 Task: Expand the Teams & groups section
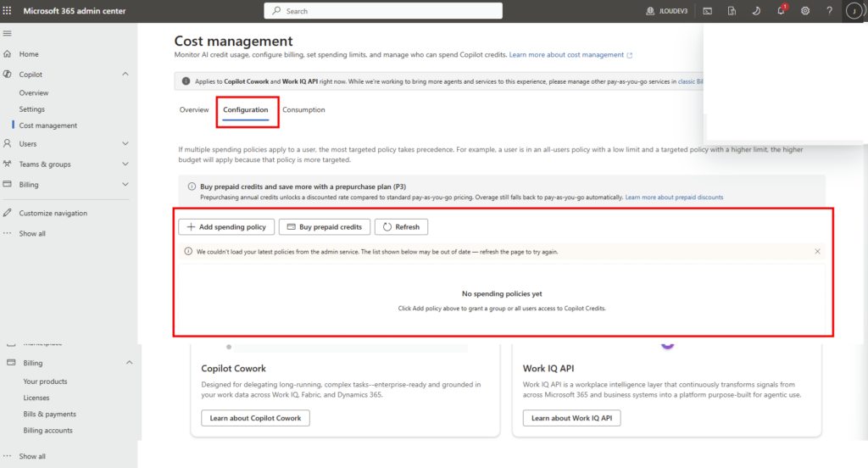pyautogui.click(x=125, y=164)
